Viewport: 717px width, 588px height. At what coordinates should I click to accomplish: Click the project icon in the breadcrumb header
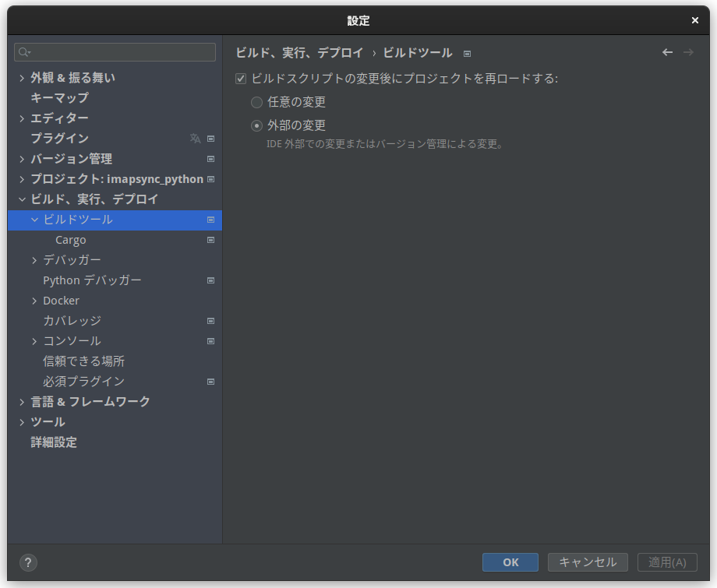click(467, 54)
